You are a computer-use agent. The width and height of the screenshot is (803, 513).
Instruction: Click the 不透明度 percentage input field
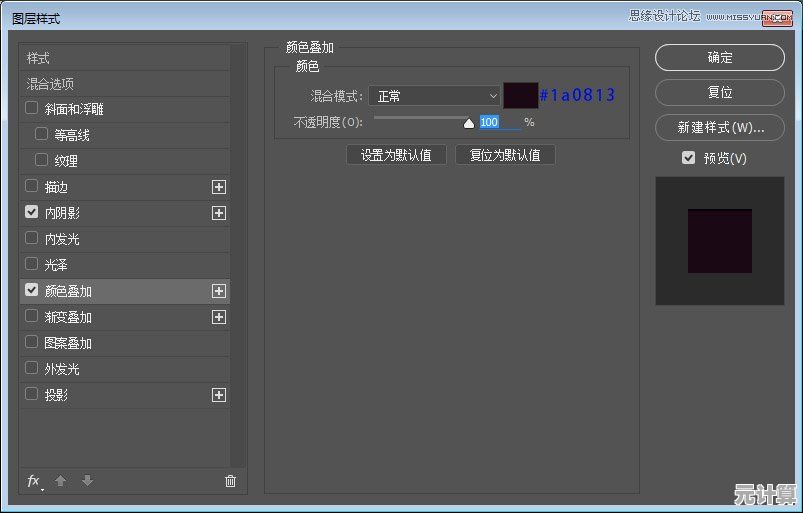pyautogui.click(x=499, y=122)
